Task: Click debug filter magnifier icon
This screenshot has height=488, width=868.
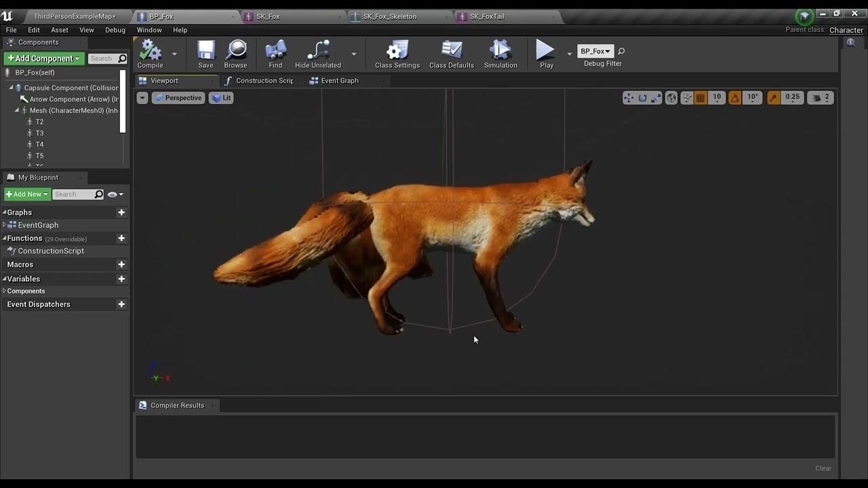Action: pyautogui.click(x=621, y=51)
